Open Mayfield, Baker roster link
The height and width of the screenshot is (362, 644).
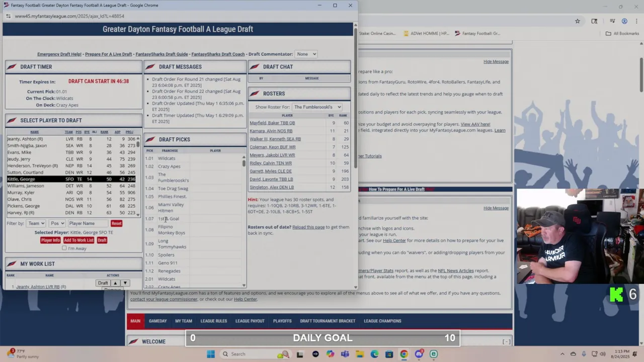coord(272,123)
